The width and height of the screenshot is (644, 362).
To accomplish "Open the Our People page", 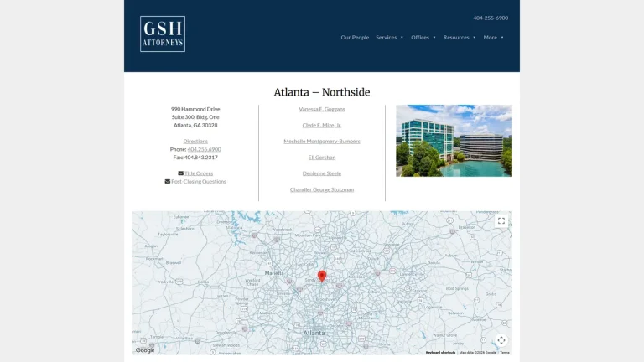I will pos(355,38).
